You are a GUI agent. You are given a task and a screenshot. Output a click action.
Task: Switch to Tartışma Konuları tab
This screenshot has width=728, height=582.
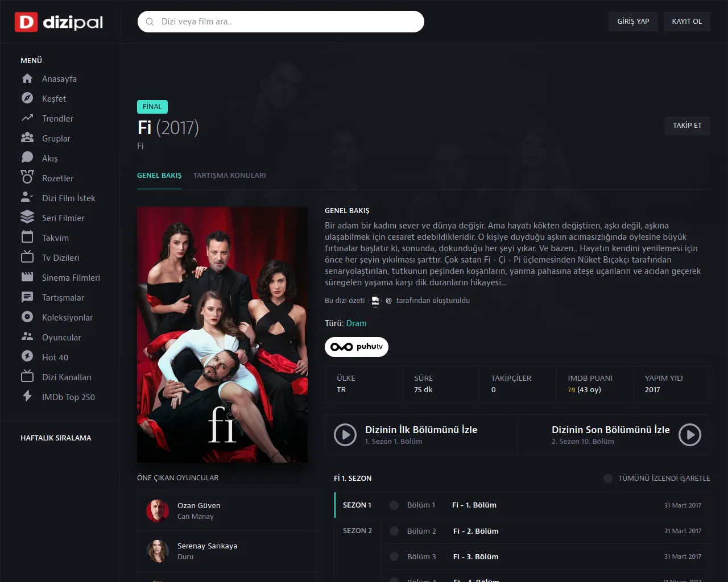tap(230, 176)
